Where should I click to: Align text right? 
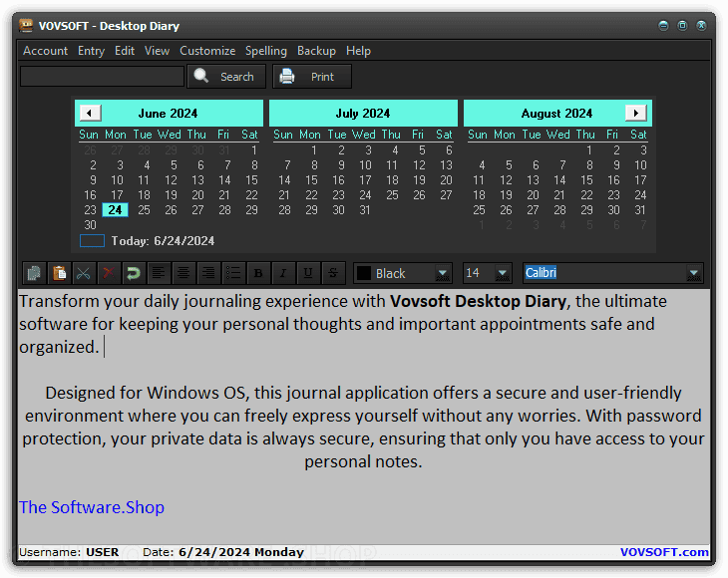tap(208, 273)
